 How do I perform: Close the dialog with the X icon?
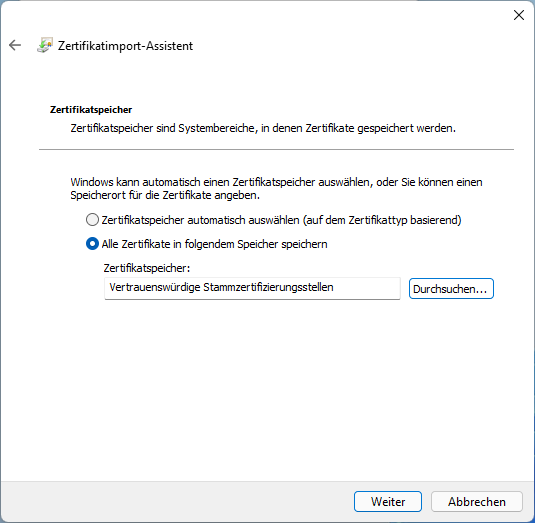[519, 15]
